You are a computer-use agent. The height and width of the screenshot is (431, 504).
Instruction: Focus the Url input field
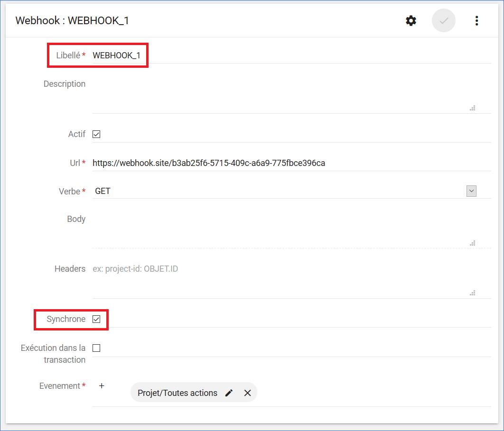pyautogui.click(x=291, y=163)
